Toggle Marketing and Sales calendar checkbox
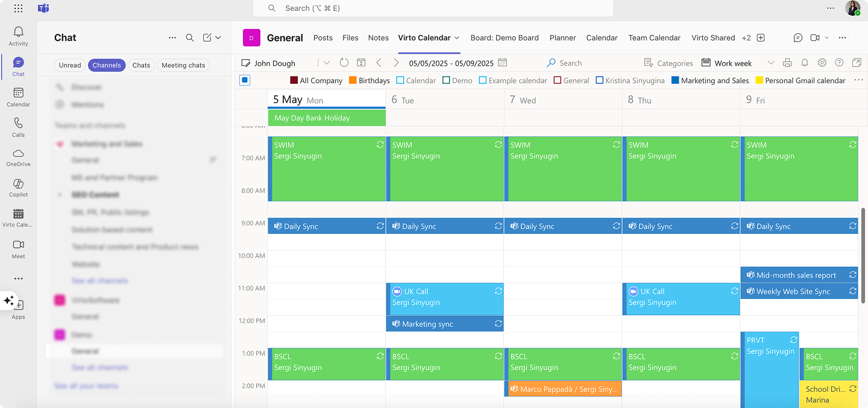 [x=675, y=80]
